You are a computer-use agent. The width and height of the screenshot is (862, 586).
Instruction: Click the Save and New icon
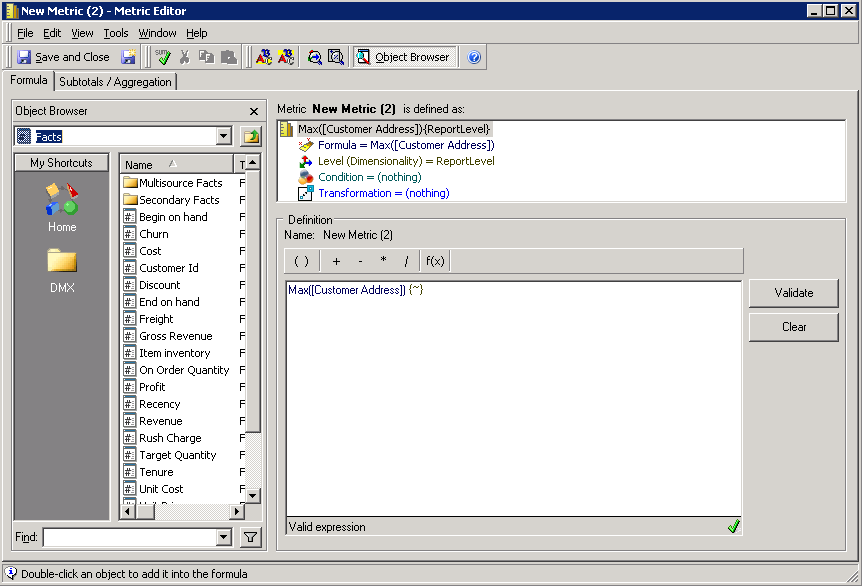pyautogui.click(x=129, y=57)
